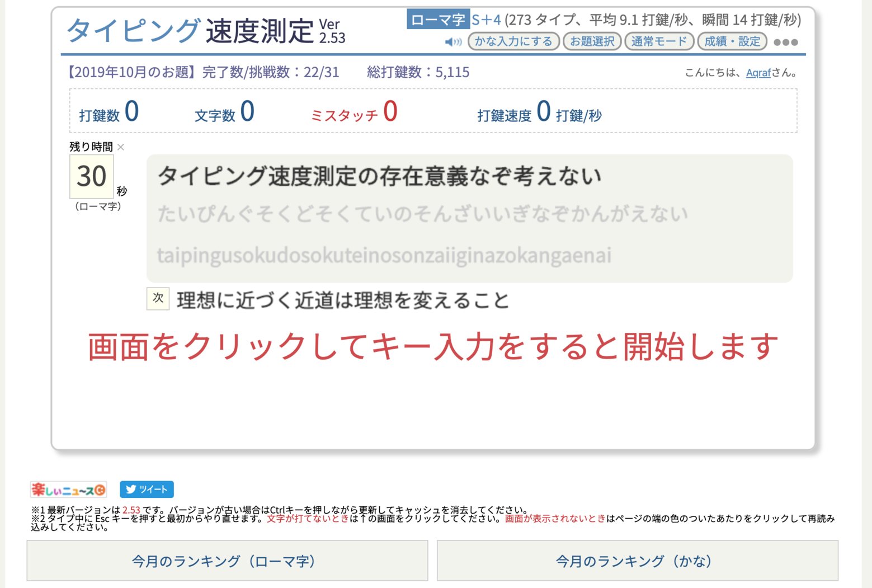Switch to kana input with かな入力にする
Viewport: 872px width, 588px height.
click(513, 41)
